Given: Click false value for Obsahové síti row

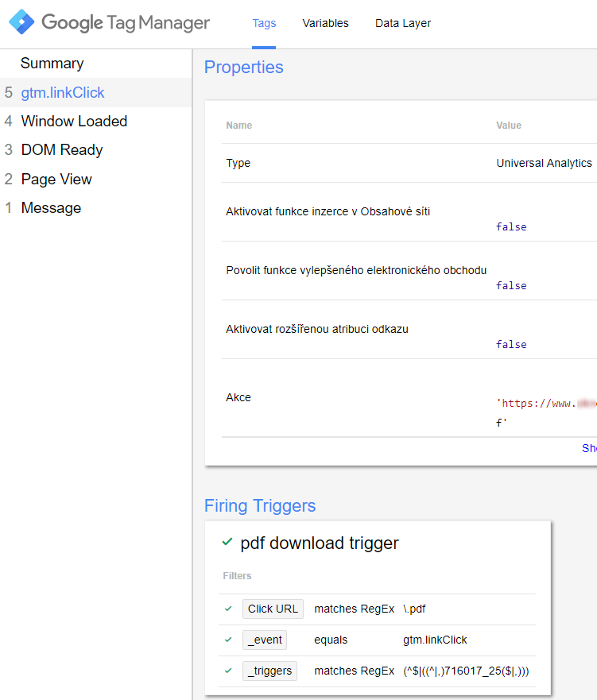Looking at the screenshot, I should [x=511, y=226].
